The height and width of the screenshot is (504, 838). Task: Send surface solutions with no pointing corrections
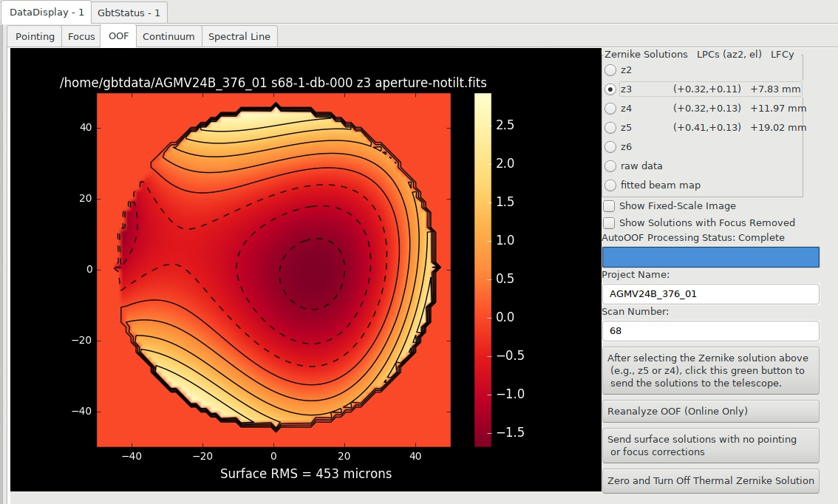pos(710,446)
